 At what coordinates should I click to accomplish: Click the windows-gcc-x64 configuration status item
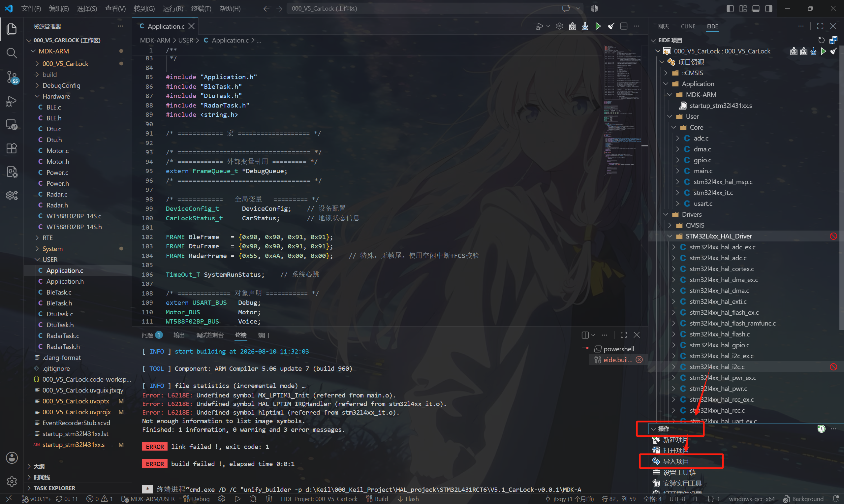coord(752,499)
